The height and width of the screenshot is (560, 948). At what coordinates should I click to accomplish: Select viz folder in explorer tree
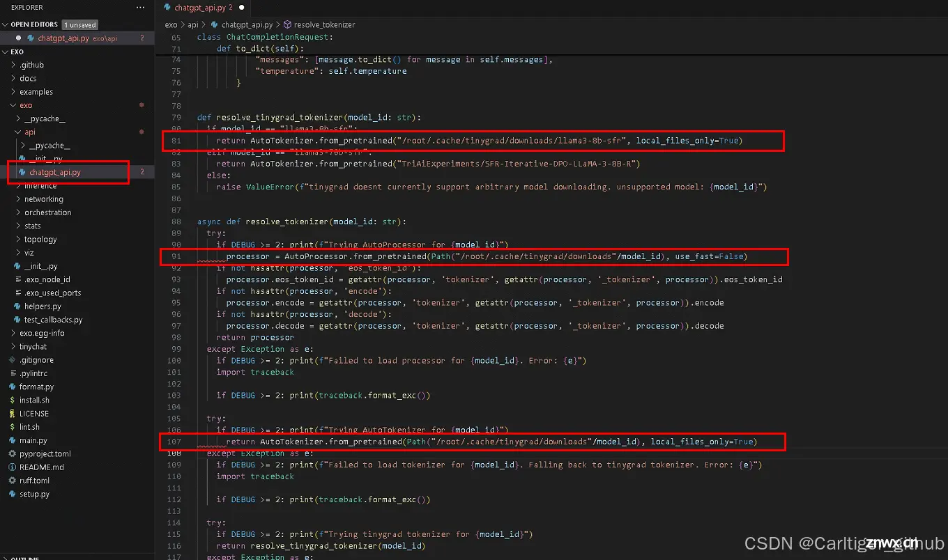(x=29, y=252)
